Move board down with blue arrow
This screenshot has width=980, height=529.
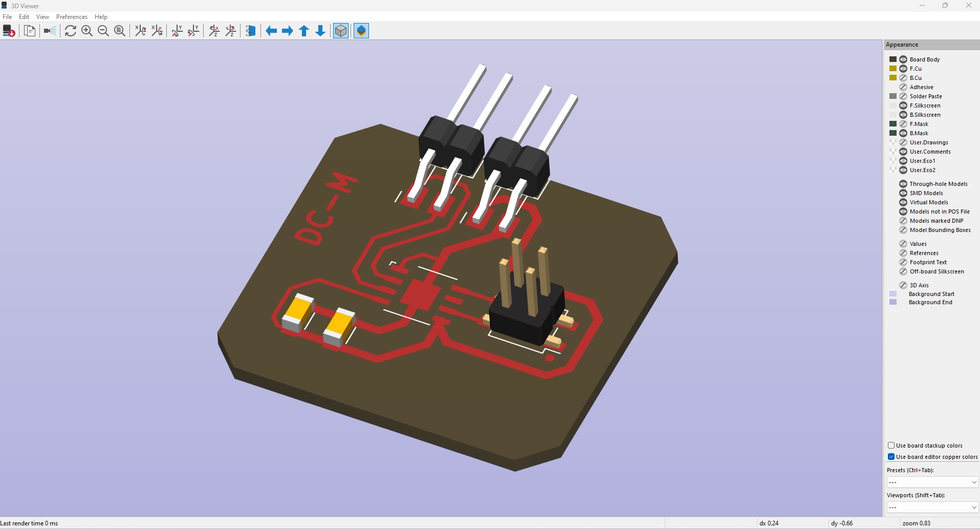click(320, 31)
